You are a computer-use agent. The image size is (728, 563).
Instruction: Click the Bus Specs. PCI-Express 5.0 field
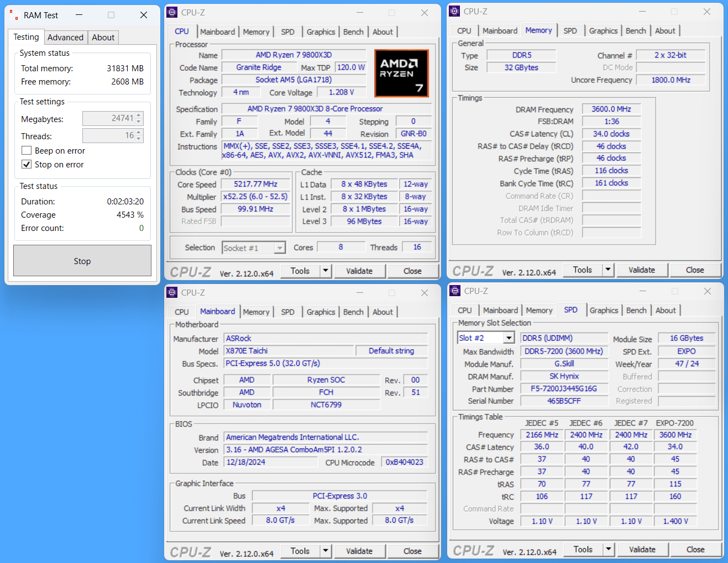tap(326, 364)
